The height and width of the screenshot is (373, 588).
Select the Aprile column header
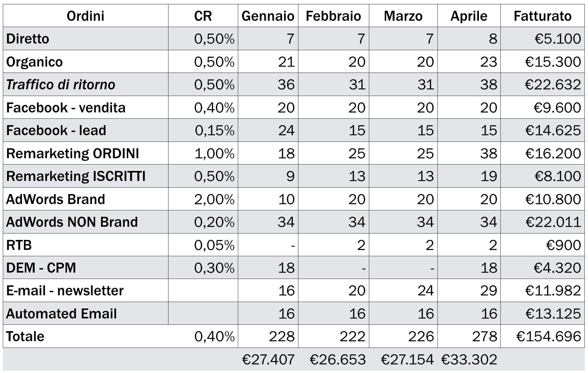[469, 16]
